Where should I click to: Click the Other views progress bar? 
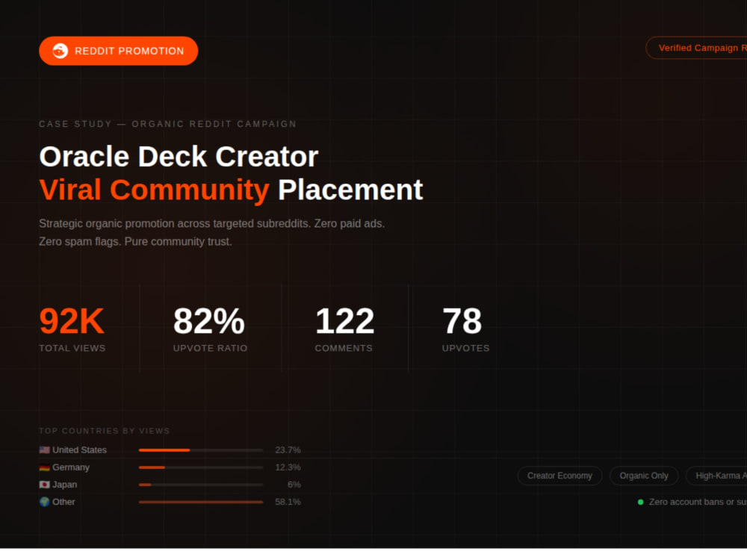click(200, 502)
